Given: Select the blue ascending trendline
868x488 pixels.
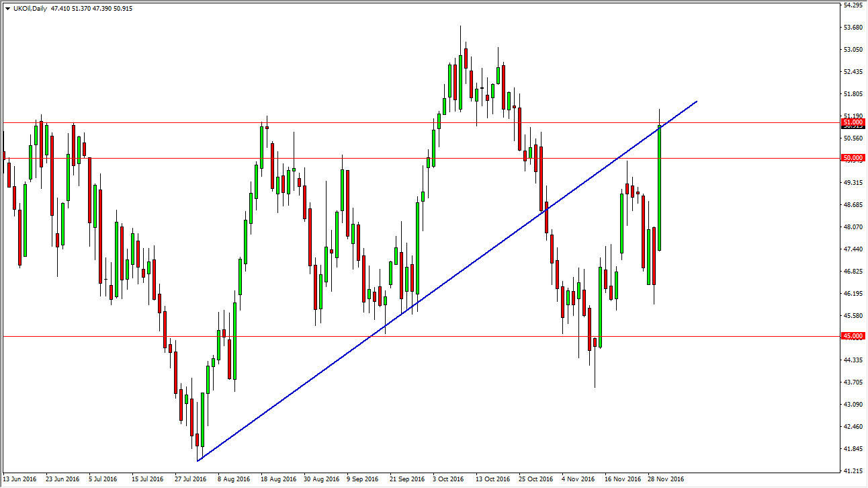Looking at the screenshot, I should 449,282.
